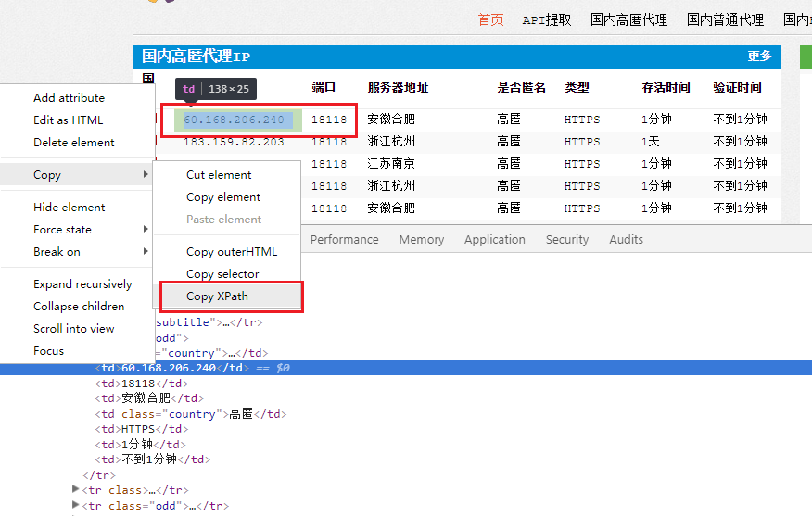812x516 pixels.
Task: Open Force state submenu
Action: point(62,229)
